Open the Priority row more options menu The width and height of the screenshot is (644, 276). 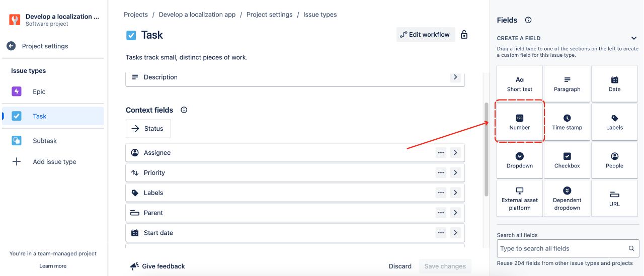441,173
